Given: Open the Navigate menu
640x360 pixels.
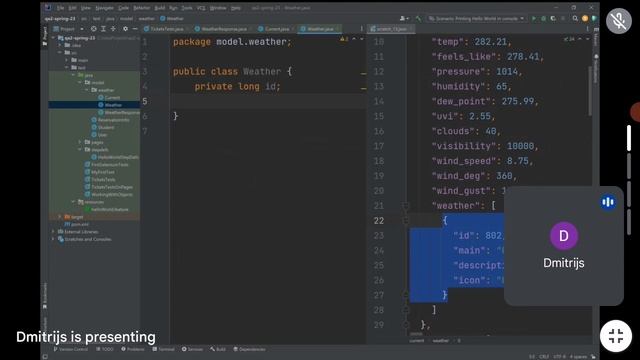Looking at the screenshot, I should (x=104, y=8).
